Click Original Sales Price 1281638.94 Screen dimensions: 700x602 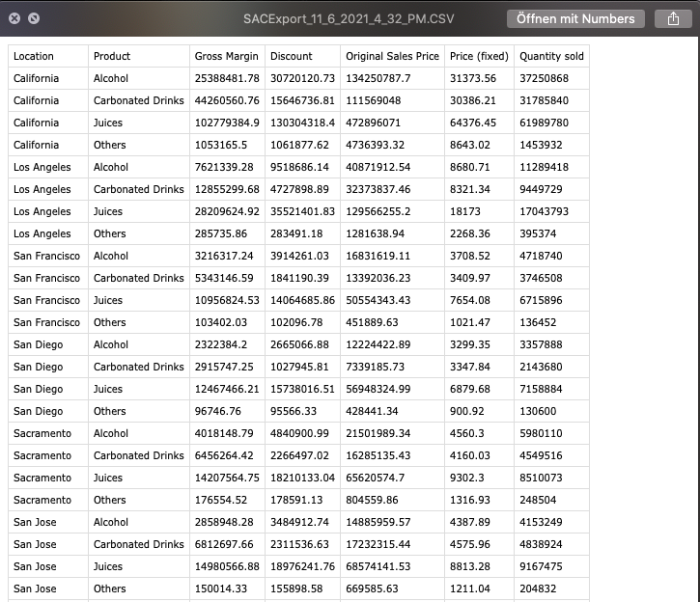coord(375,233)
